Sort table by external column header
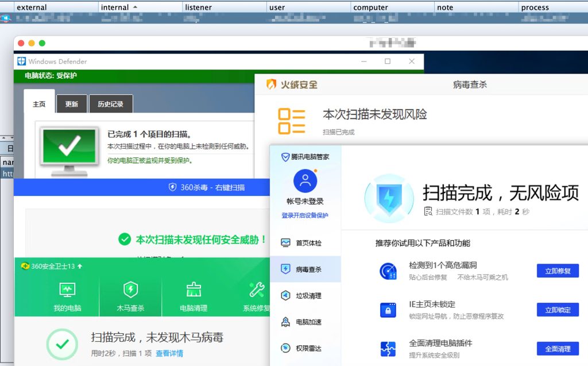 coord(56,7)
